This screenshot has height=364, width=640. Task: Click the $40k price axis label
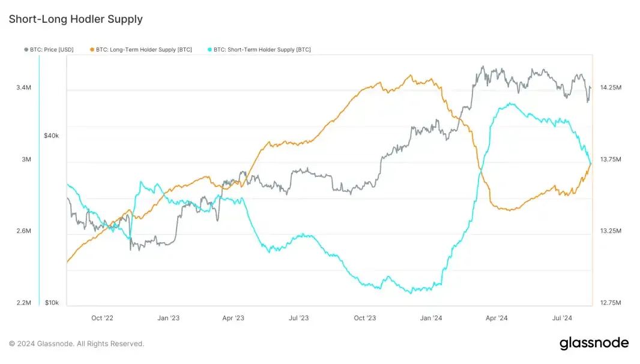tap(52, 136)
